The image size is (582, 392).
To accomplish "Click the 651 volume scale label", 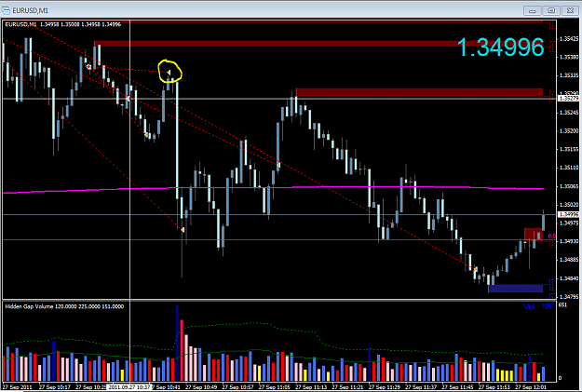I will (x=562, y=304).
